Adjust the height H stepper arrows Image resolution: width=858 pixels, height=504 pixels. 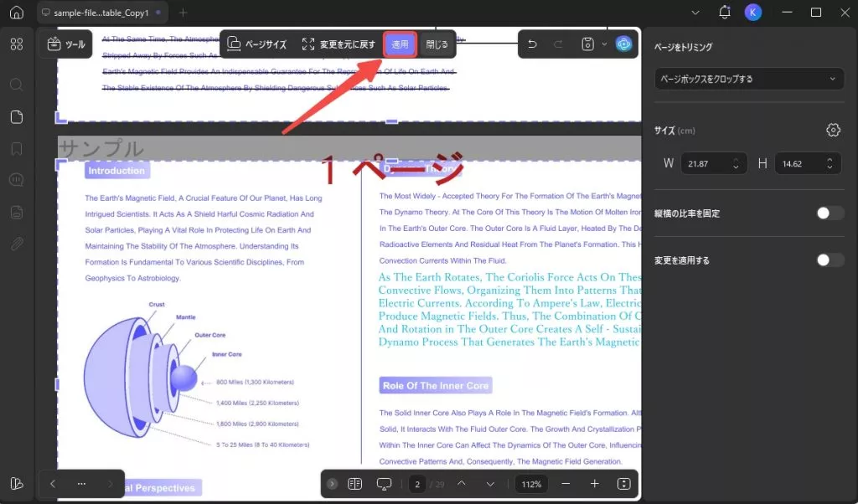(830, 163)
